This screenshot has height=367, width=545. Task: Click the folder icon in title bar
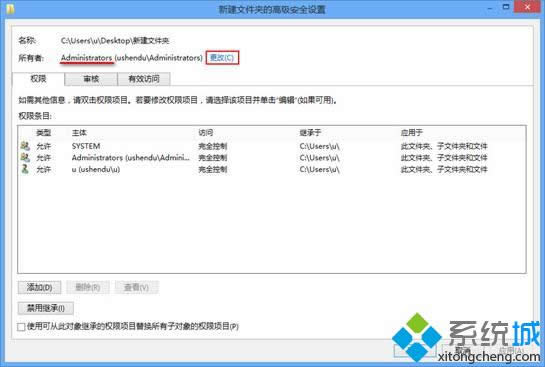click(x=10, y=8)
